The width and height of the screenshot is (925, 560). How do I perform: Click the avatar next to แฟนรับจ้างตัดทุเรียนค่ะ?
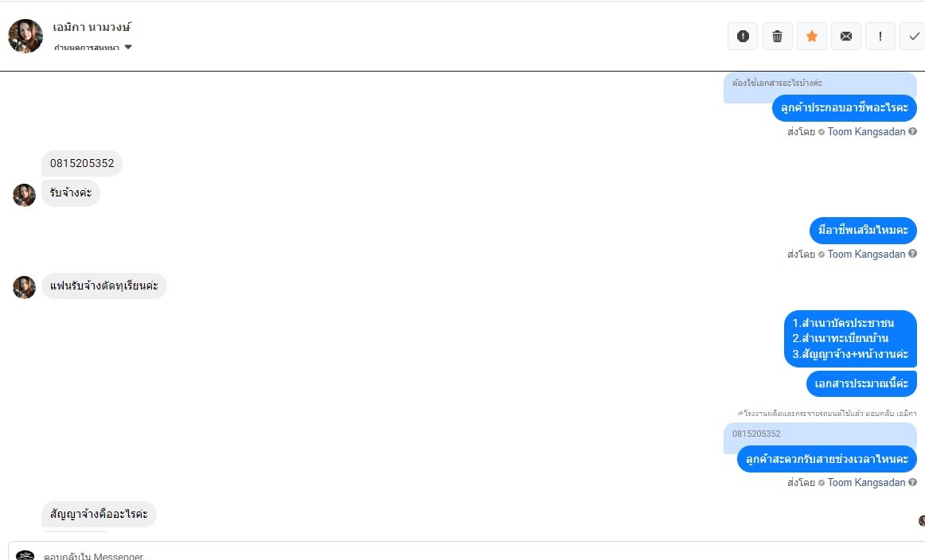pyautogui.click(x=24, y=287)
